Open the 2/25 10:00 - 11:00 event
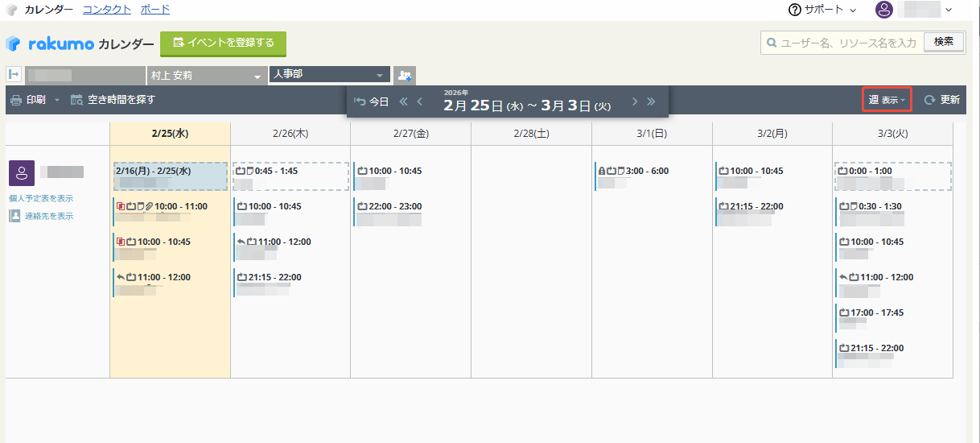The width and height of the screenshot is (980, 443). point(170,212)
